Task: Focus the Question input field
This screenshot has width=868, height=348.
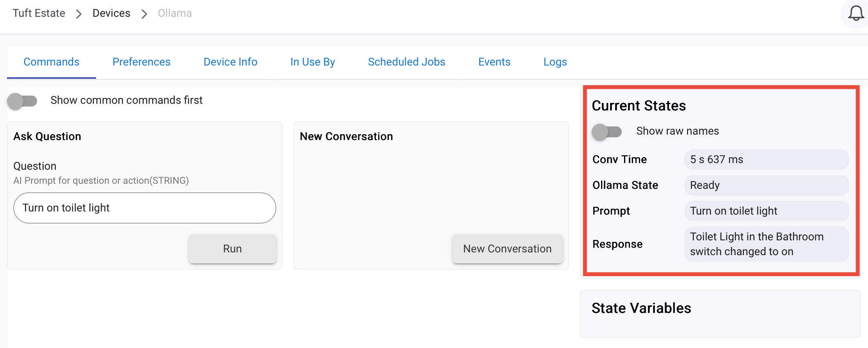Action: [x=145, y=208]
